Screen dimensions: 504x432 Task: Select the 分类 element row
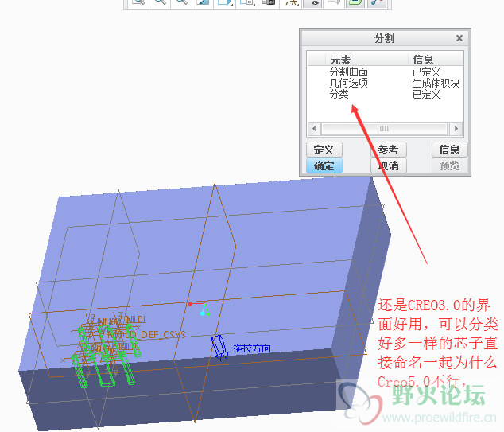pos(339,94)
